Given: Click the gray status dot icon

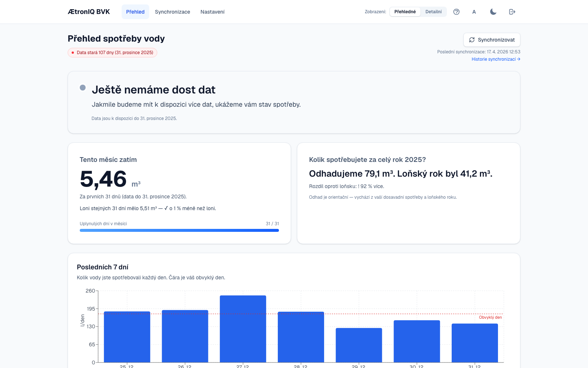Looking at the screenshot, I should click(83, 88).
